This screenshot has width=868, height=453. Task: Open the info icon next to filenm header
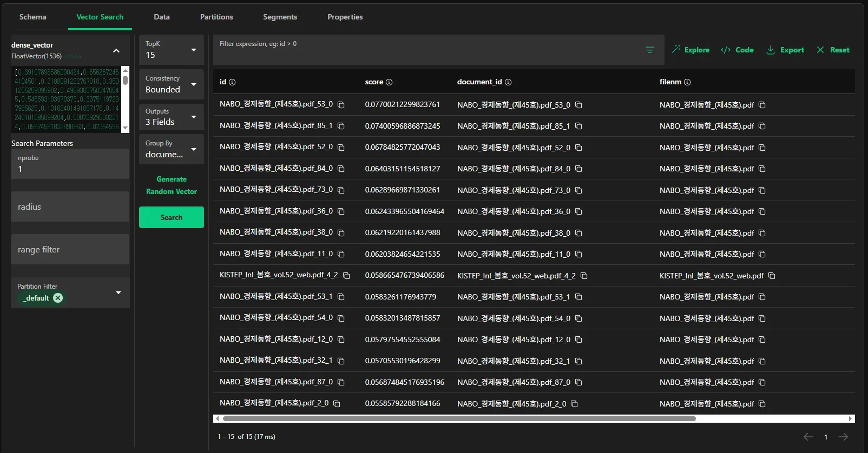(x=687, y=82)
